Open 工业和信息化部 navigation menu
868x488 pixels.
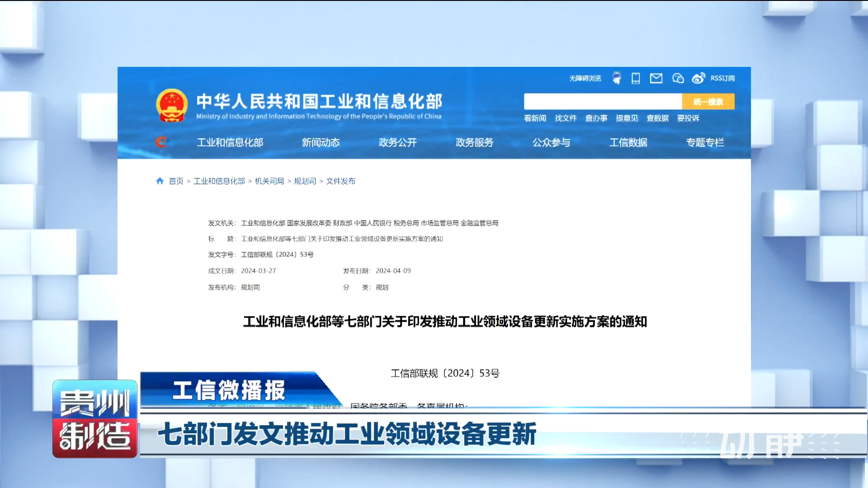tap(230, 142)
